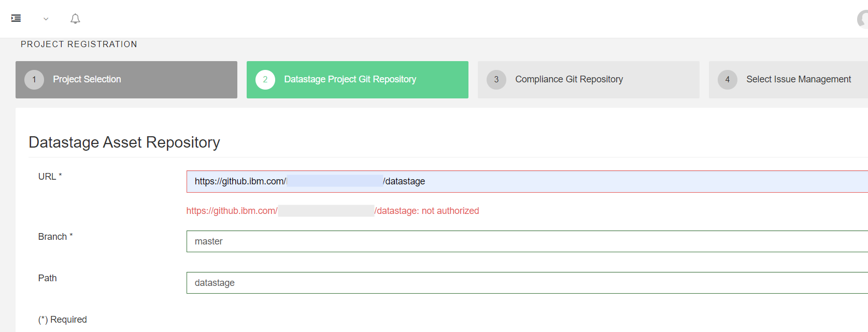Toggle the sidebar menu icon
The width and height of the screenshot is (868, 332).
click(16, 19)
